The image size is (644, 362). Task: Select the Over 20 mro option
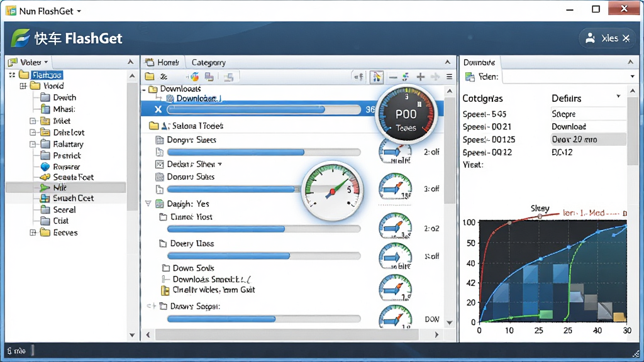pyautogui.click(x=588, y=139)
